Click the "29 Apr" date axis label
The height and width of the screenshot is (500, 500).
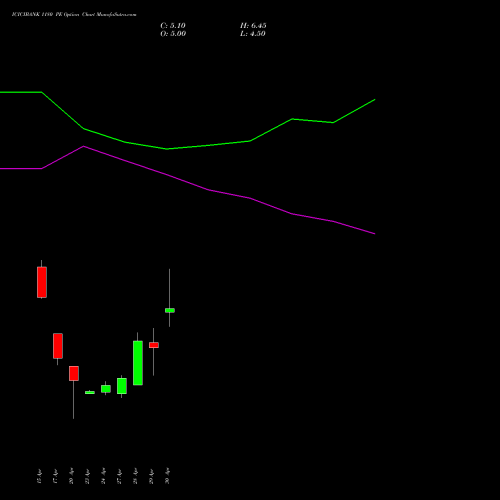point(151,476)
